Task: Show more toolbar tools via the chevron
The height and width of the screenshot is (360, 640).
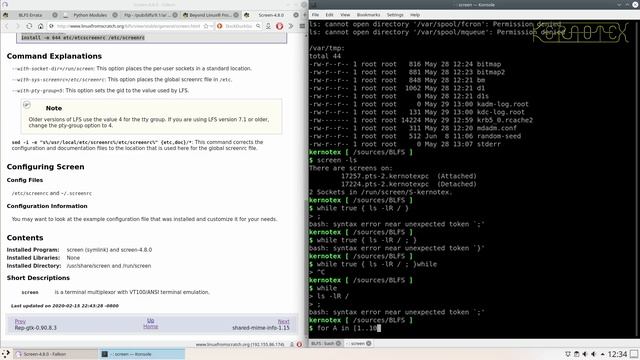Action: point(291,26)
